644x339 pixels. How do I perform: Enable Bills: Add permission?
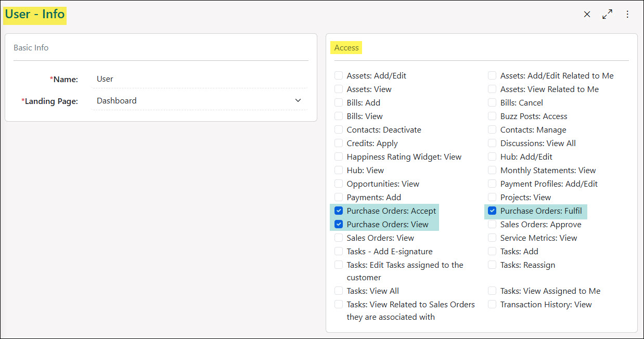pos(339,102)
